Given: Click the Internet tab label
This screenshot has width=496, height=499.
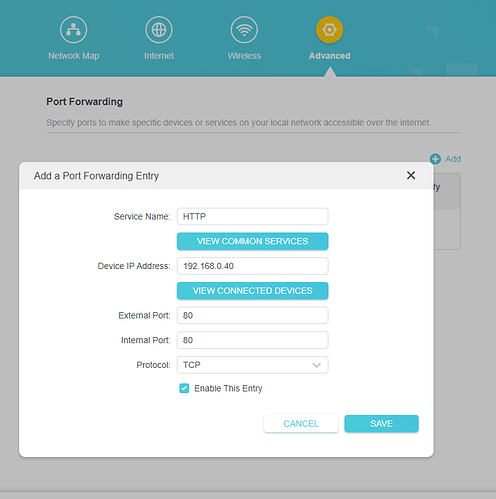Looking at the screenshot, I should tap(159, 56).
